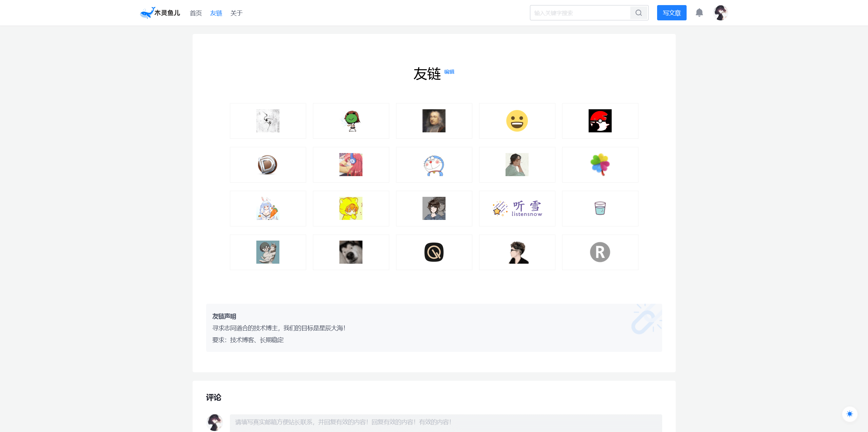
Task: Open the bunny girl with carrot link
Action: point(268,208)
